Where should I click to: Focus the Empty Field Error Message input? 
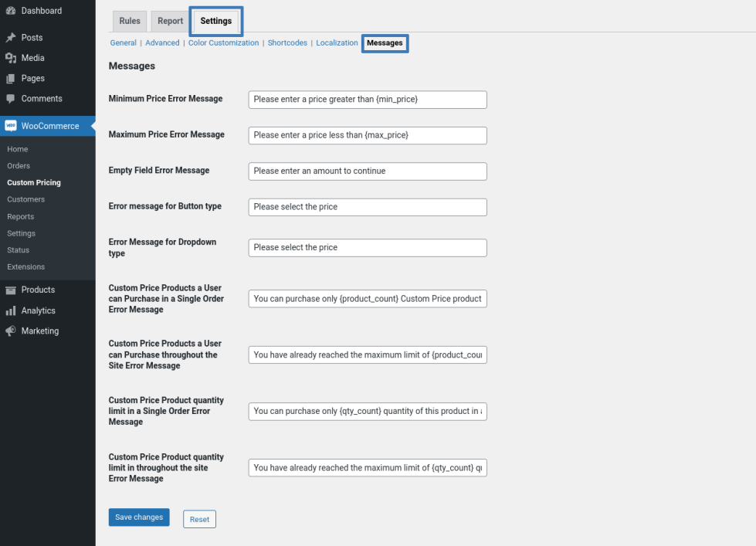click(x=368, y=171)
